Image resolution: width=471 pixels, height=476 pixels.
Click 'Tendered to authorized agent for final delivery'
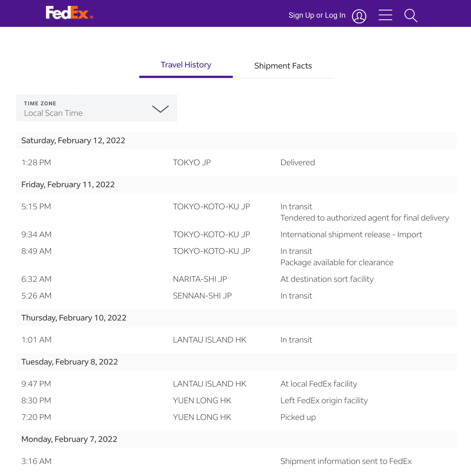[364, 218]
